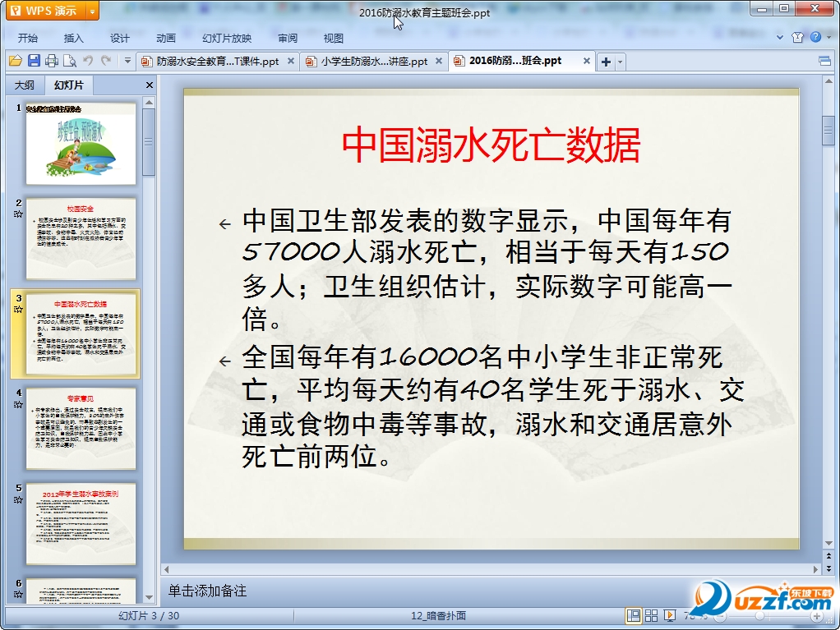Switch to Slide Sorter view icon
Image resolution: width=840 pixels, height=630 pixels.
pos(652,615)
